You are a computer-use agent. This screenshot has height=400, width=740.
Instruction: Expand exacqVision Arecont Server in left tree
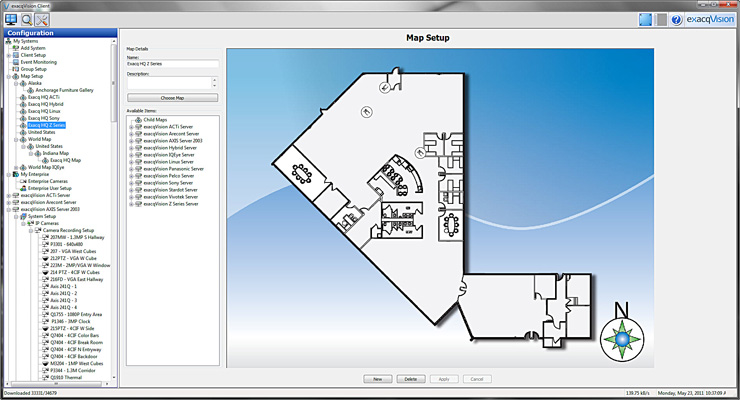[x=8, y=202]
